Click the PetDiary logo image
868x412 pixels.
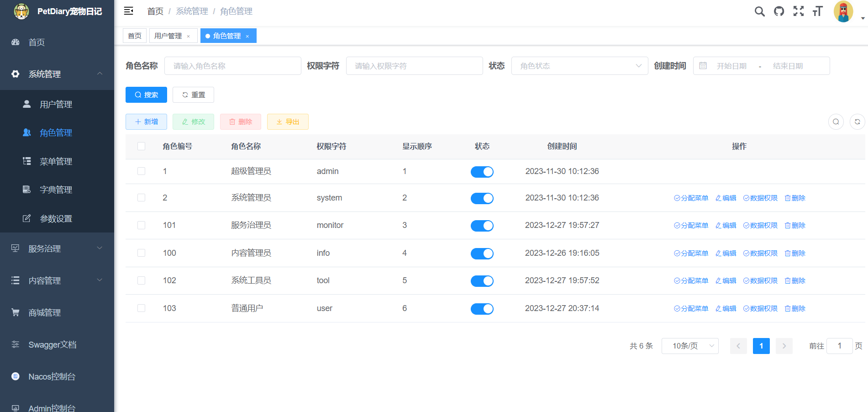point(21,11)
